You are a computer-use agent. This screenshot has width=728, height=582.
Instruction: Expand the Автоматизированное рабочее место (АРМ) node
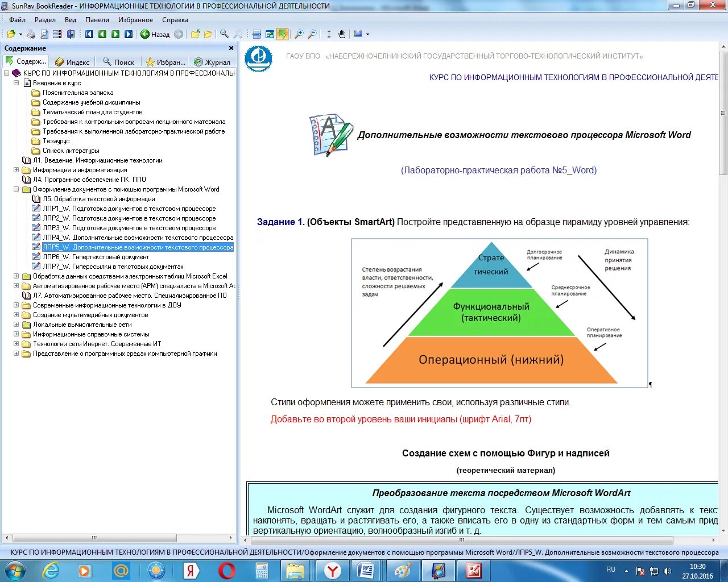pos(16,286)
